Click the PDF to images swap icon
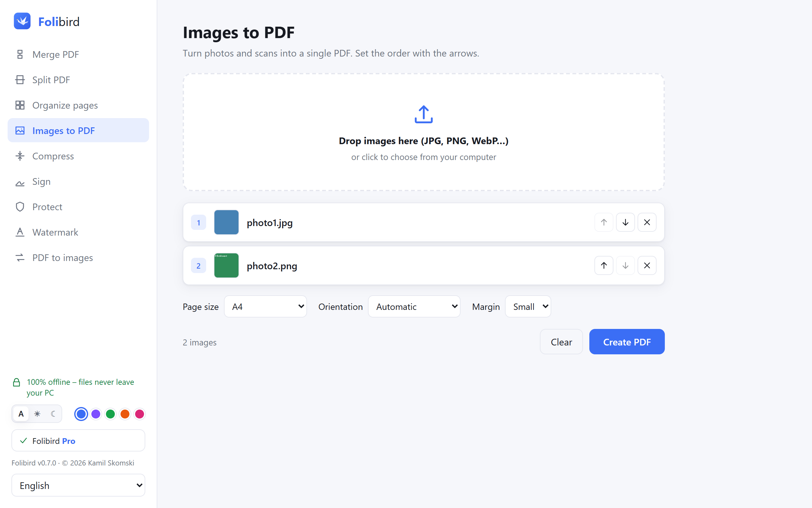812x508 pixels. [x=20, y=258]
